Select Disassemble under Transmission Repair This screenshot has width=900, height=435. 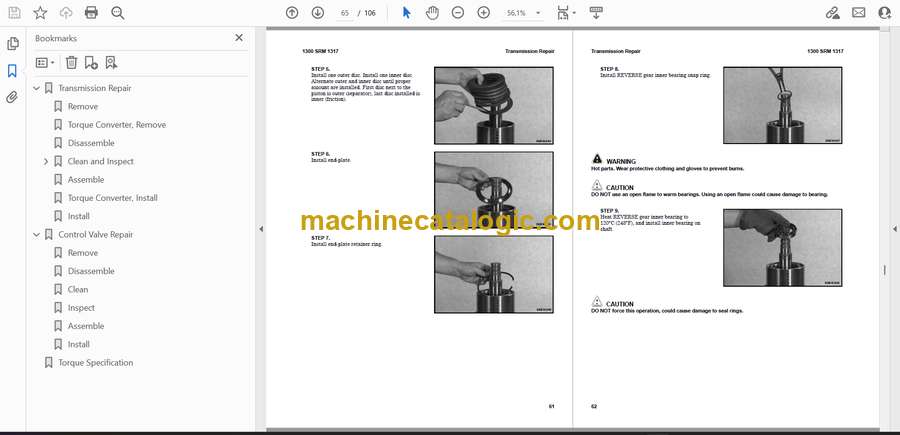click(x=91, y=143)
